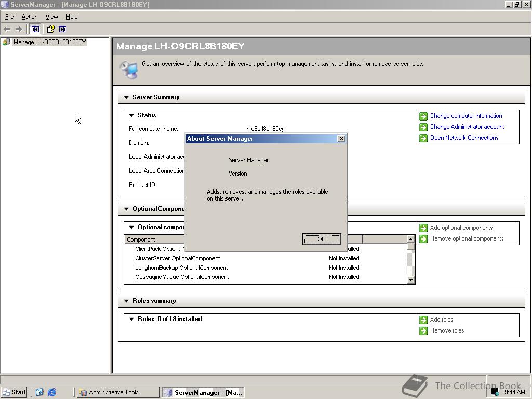
Task: Open the Help menu
Action: 72,17
